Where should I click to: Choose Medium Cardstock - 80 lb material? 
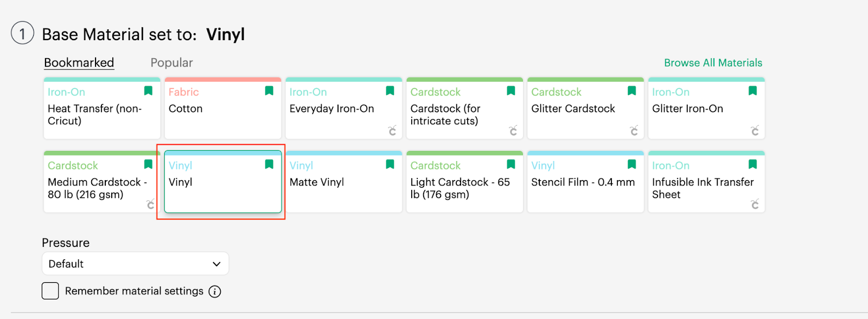(102, 182)
